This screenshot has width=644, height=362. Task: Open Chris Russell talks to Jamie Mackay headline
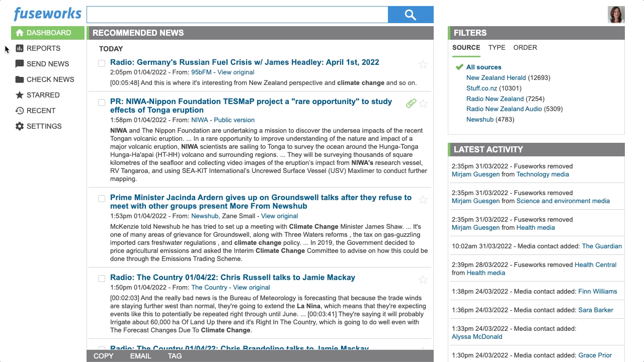232,278
